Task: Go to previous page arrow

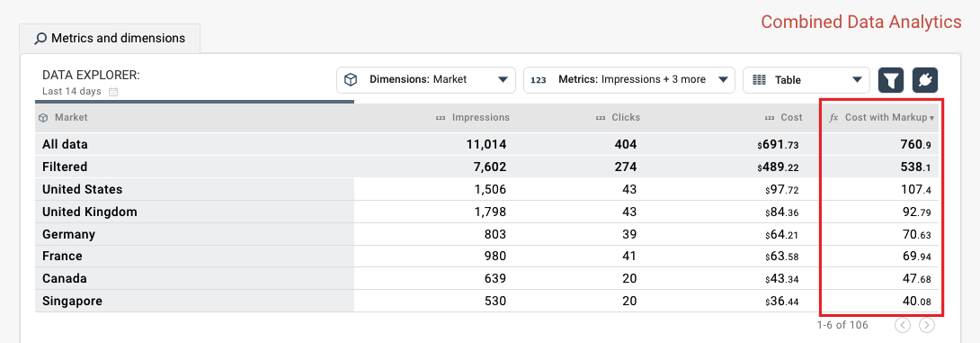Action: [x=903, y=325]
